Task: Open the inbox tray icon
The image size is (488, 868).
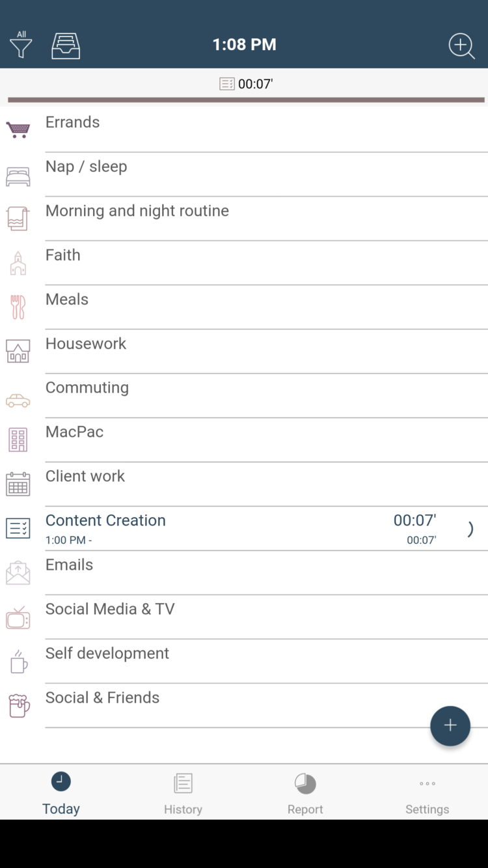Action: tap(66, 46)
